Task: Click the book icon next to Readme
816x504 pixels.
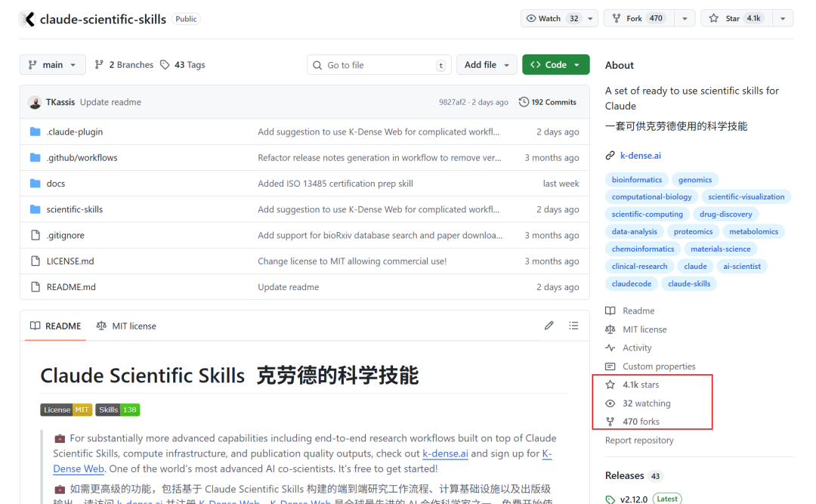Action: tap(610, 311)
